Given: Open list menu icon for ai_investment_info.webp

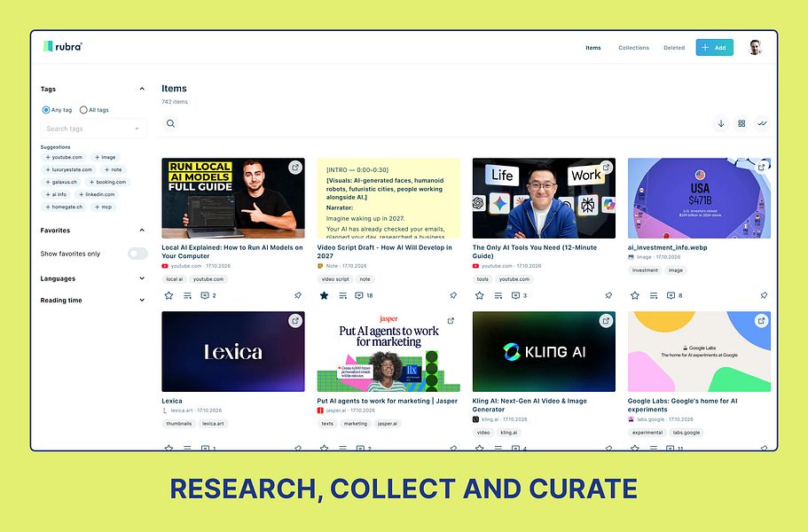Looking at the screenshot, I should [x=654, y=295].
